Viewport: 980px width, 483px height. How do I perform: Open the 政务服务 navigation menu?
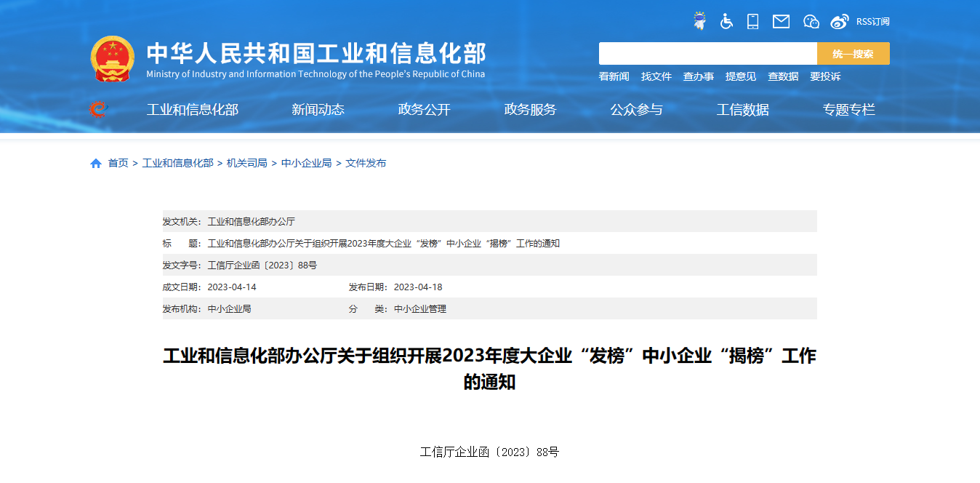[530, 110]
